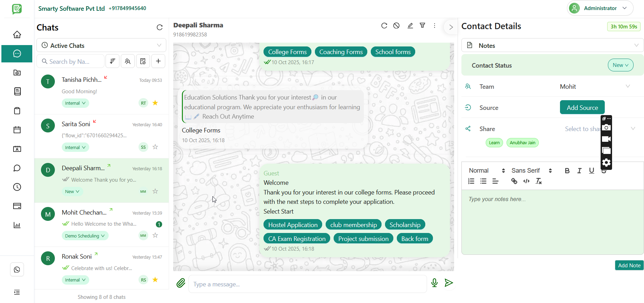644x303 pixels.
Task: Open the card billing sidebar icon
Action: (x=17, y=206)
